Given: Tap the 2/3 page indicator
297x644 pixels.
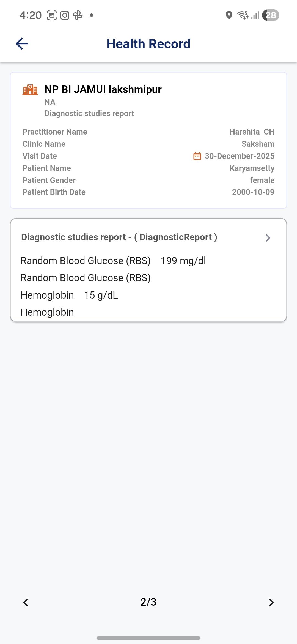Looking at the screenshot, I should (x=148, y=602).
